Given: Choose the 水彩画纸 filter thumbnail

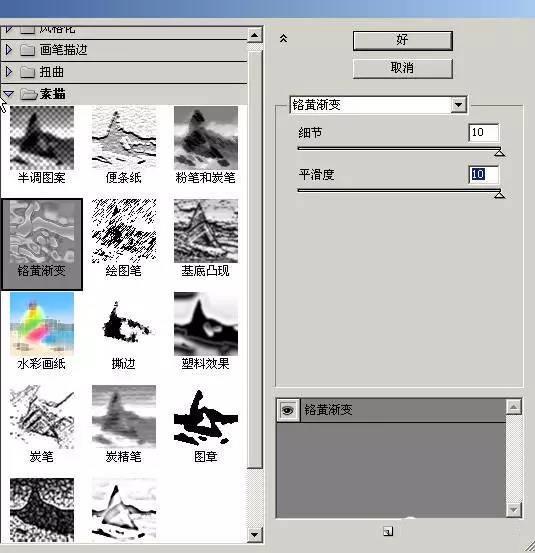Looking at the screenshot, I should (x=42, y=324).
